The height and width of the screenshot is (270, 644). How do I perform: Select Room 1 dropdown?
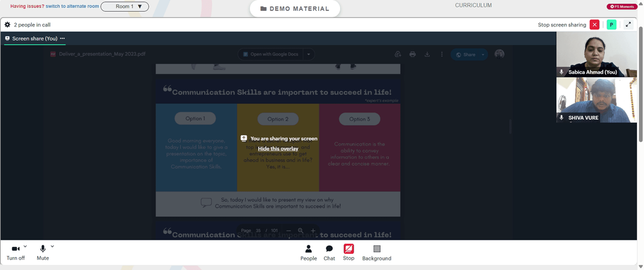click(125, 6)
